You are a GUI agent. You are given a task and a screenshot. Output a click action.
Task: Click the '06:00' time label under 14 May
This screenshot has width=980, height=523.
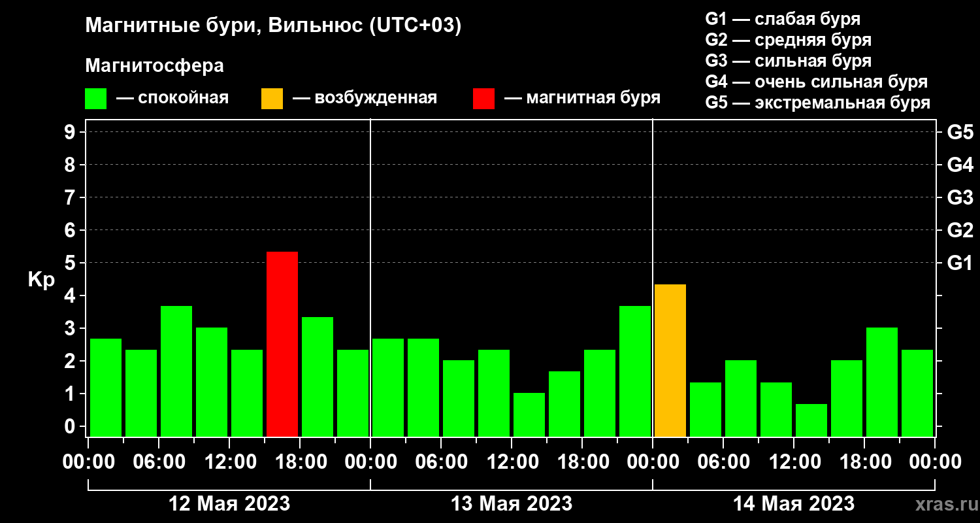(723, 462)
